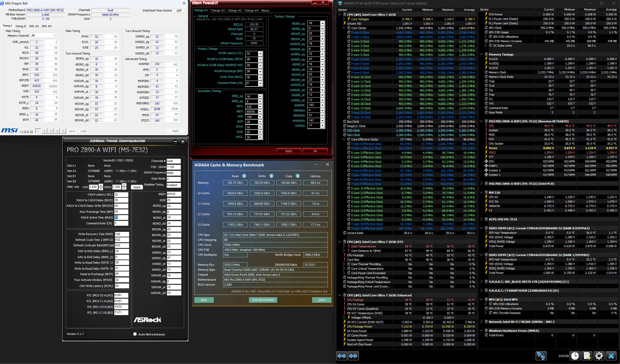Click the lightning icon beside CPU Package Power
Viewport: 620px width, 364px height.
point(345,327)
